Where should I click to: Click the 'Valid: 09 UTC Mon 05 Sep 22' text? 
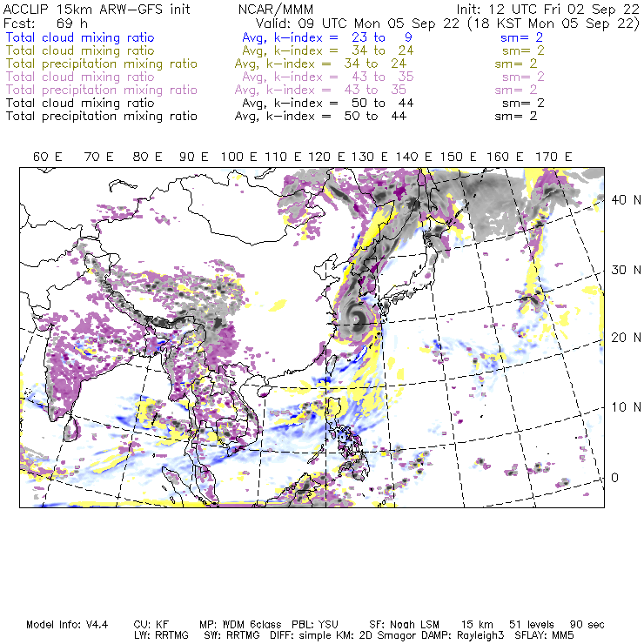tap(358, 23)
